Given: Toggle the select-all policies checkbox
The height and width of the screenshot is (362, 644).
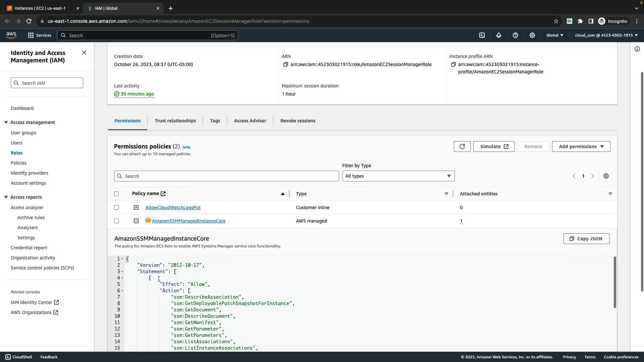Looking at the screenshot, I should (116, 194).
